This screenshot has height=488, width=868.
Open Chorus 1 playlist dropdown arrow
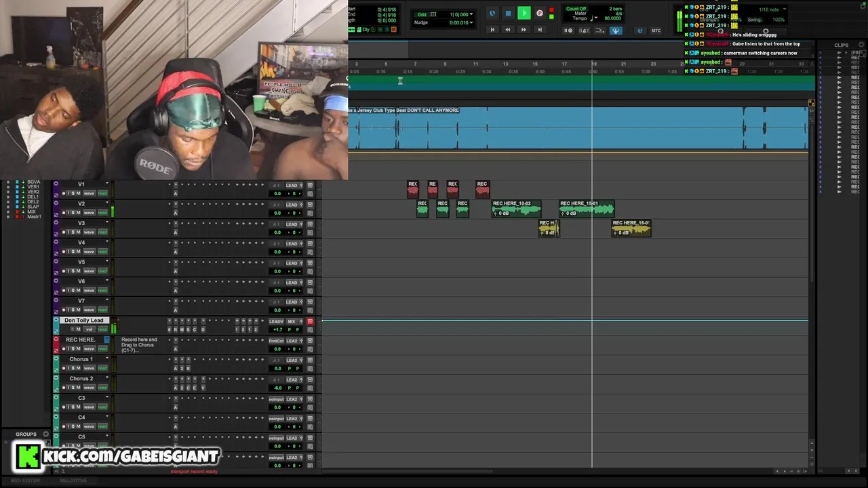(106, 359)
